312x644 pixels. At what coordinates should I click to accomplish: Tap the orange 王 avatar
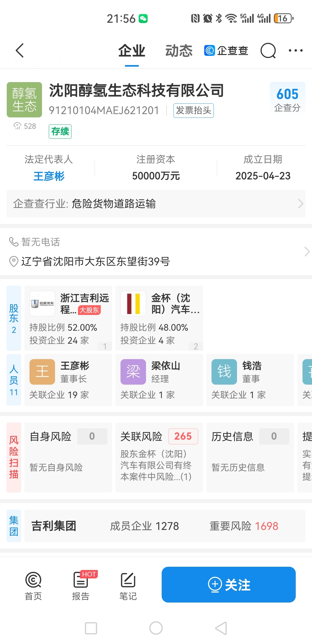click(42, 372)
